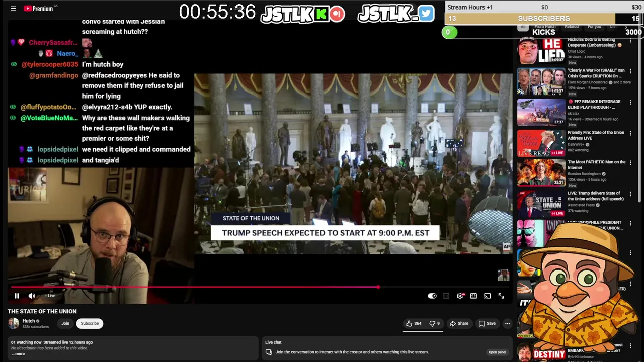Viewport: 644px width, 362px height.
Task: Pause the live stream video
Action: [x=17, y=296]
